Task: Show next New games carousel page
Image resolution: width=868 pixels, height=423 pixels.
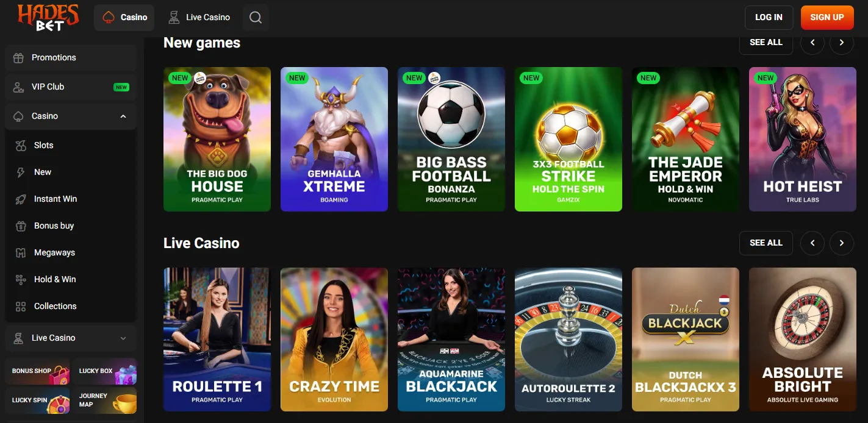Action: 842,42
